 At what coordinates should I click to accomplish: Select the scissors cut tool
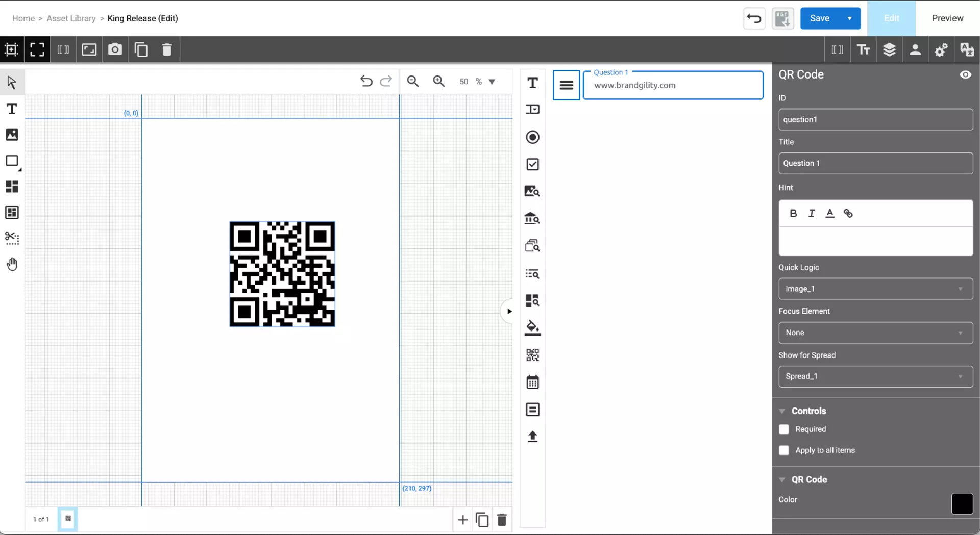(12, 238)
